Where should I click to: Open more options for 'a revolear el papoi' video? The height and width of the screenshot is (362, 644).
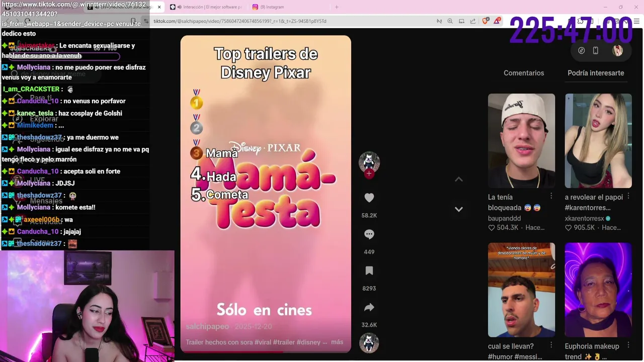[x=628, y=196]
